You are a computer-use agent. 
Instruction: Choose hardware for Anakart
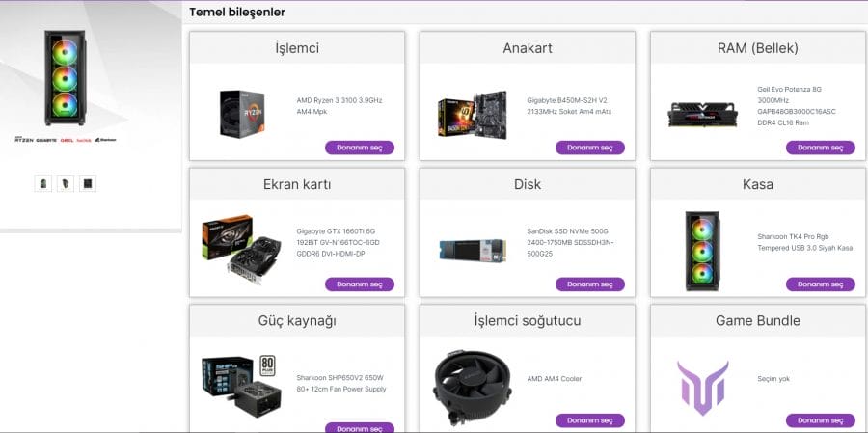click(590, 148)
